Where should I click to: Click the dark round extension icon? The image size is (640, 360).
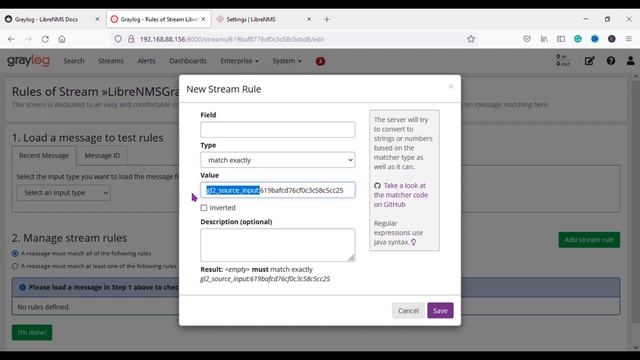(x=611, y=39)
